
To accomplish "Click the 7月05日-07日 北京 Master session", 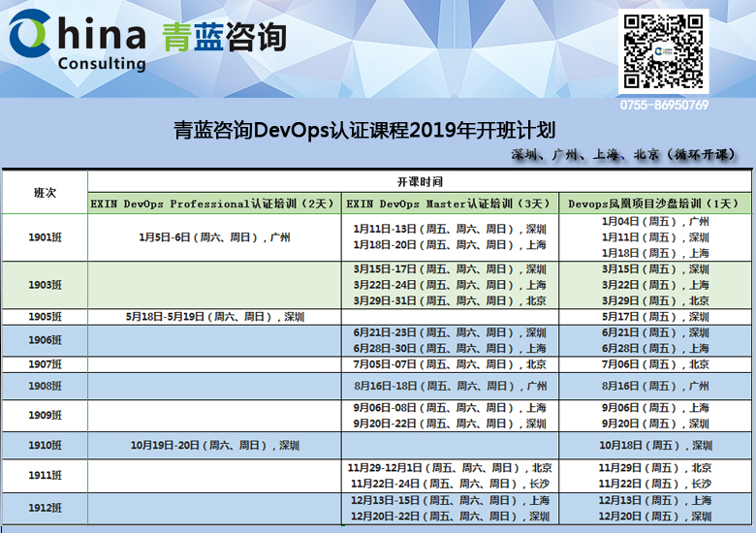I will tap(449, 364).
